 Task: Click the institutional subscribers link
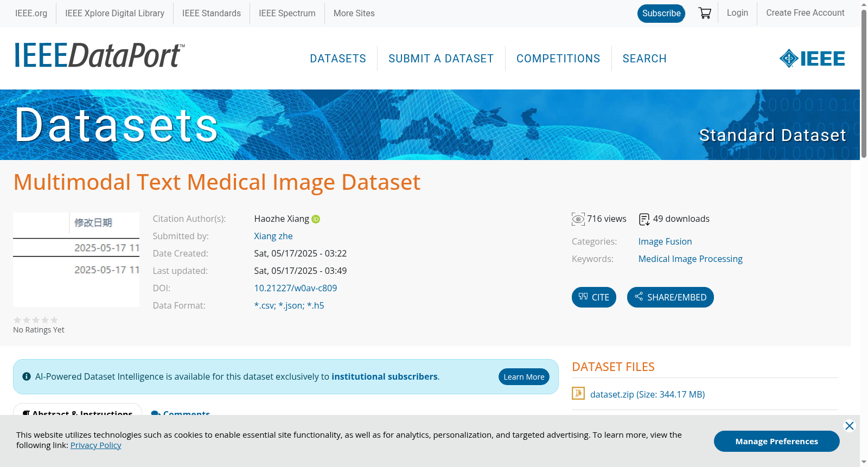coord(385,376)
